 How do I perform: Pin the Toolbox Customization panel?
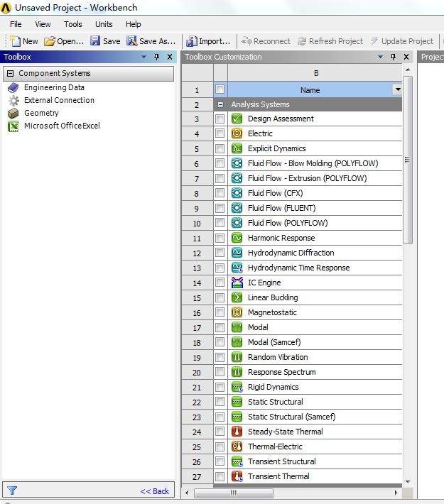[393, 57]
